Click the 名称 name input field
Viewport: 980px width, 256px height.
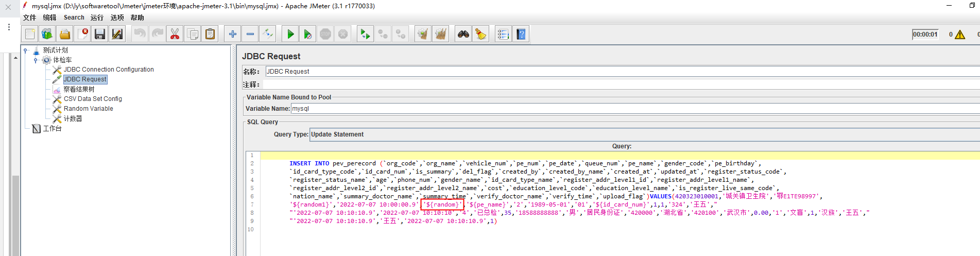pyautogui.click(x=622, y=72)
